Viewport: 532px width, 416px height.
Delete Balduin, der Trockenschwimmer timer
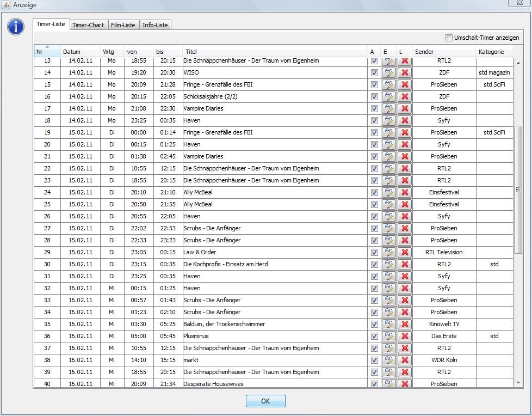[x=404, y=324]
